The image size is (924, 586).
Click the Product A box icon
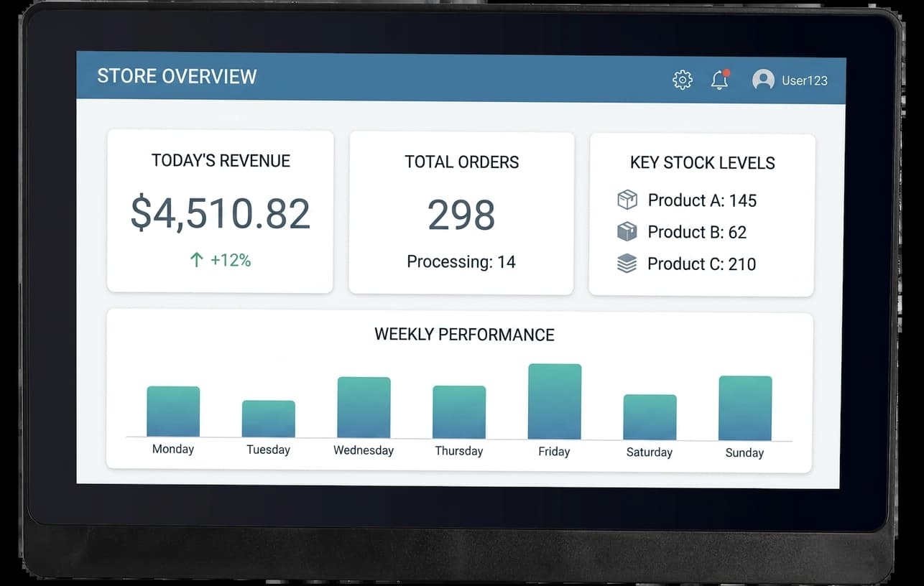tap(627, 200)
